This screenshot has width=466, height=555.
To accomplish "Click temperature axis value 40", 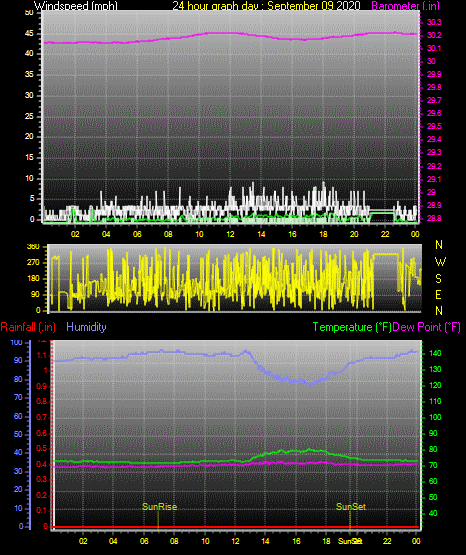I will point(433,513).
